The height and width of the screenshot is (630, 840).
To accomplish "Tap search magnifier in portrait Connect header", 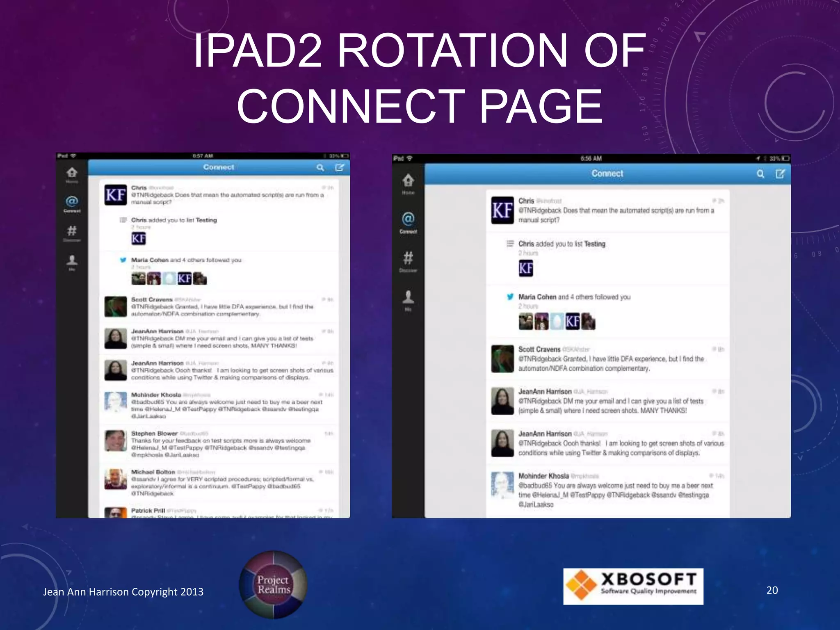I will pyautogui.click(x=320, y=167).
